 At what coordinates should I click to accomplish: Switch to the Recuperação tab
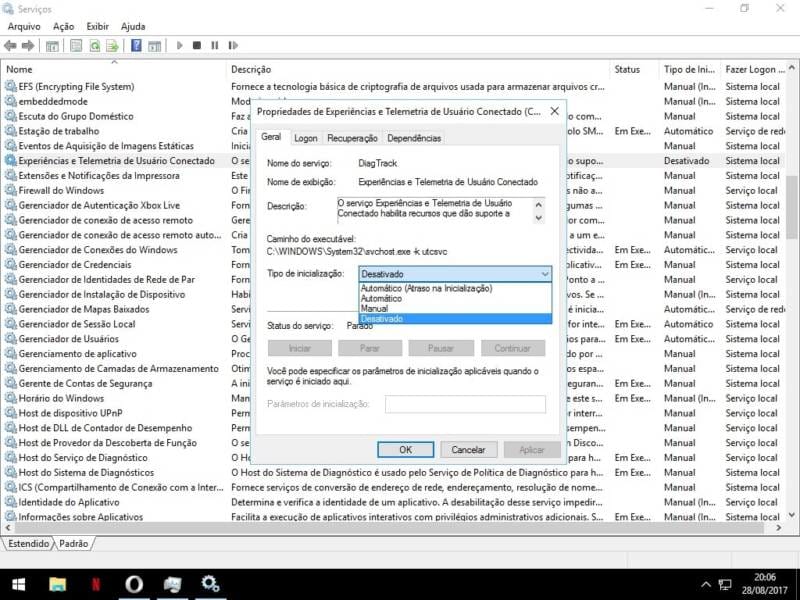pyautogui.click(x=353, y=138)
